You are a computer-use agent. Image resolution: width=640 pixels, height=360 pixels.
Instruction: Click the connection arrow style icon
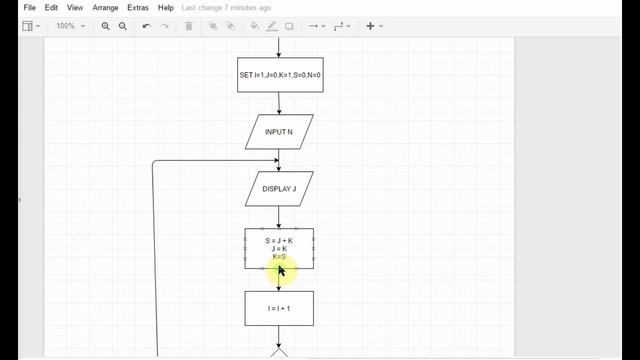[x=313, y=26]
